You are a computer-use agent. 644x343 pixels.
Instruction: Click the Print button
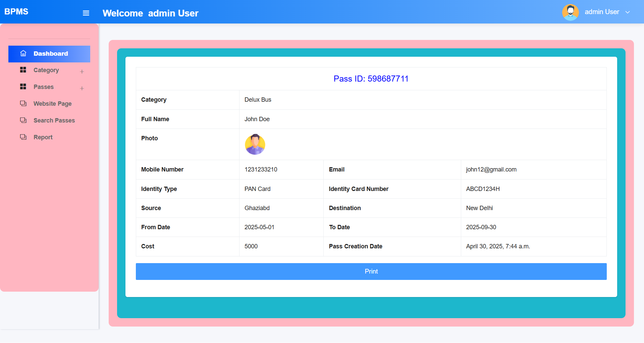click(x=371, y=272)
